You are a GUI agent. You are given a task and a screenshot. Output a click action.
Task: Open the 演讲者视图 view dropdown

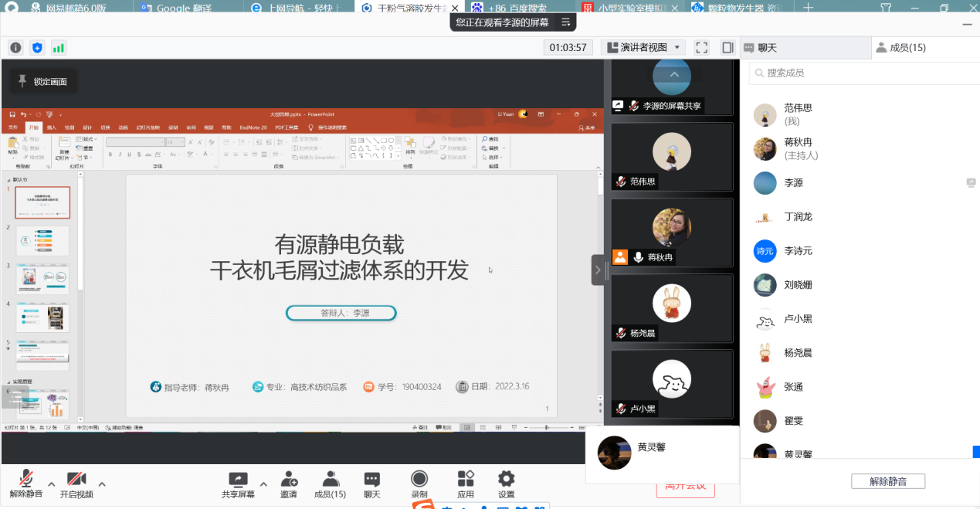click(643, 48)
